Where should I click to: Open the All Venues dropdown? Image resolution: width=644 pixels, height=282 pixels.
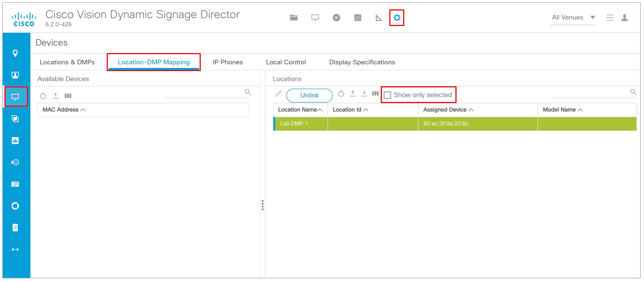coord(573,18)
